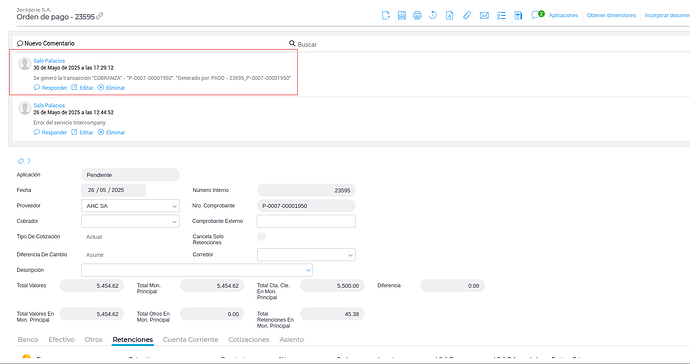Click Salo Palacios name on the 26 de Mayo comment
690x364 pixels.
pyautogui.click(x=49, y=105)
